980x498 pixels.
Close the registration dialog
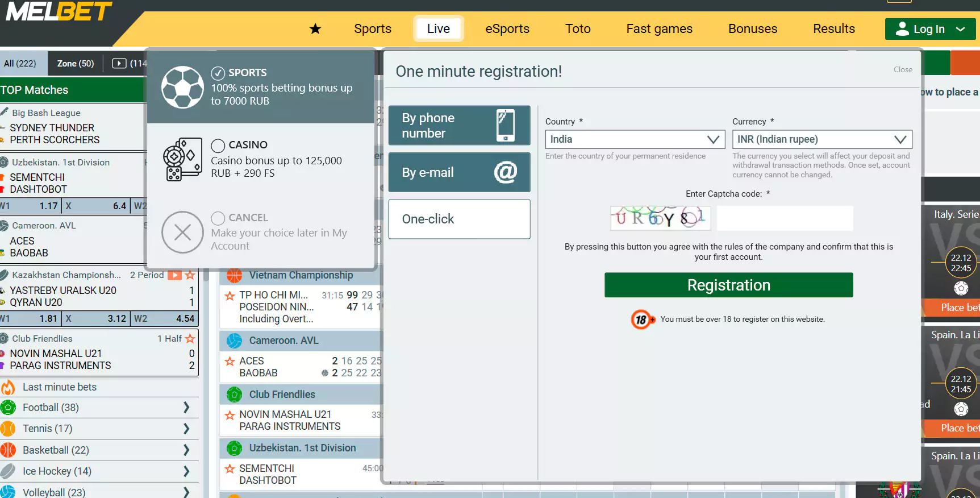[x=903, y=69]
